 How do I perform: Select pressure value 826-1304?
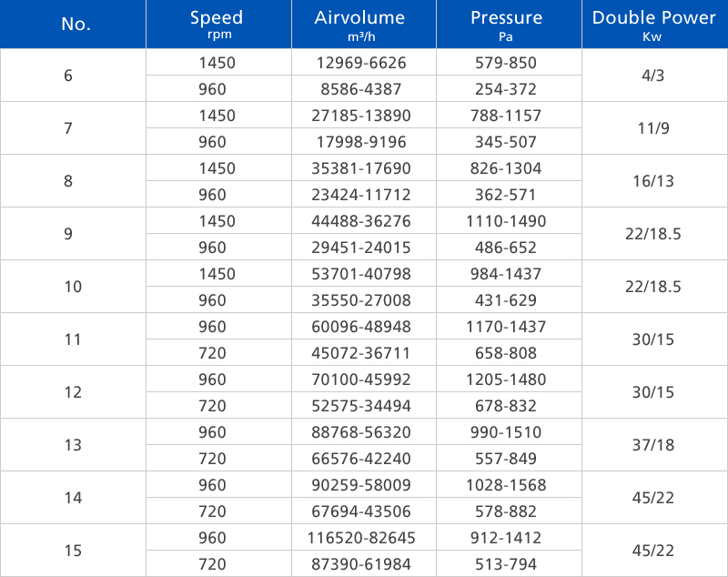point(506,168)
